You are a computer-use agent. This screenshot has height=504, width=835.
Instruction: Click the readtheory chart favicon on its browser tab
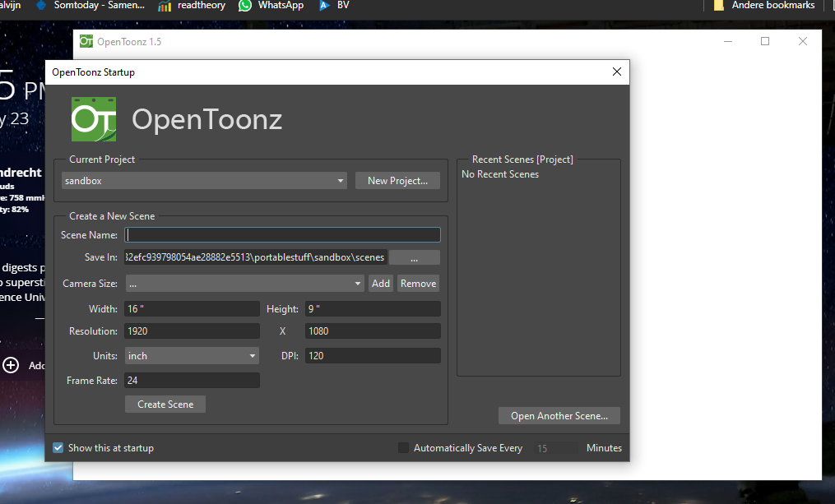tap(166, 6)
